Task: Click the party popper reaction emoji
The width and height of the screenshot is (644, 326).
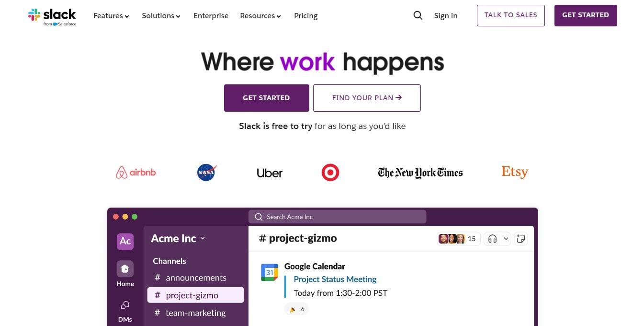Action: 293,309
